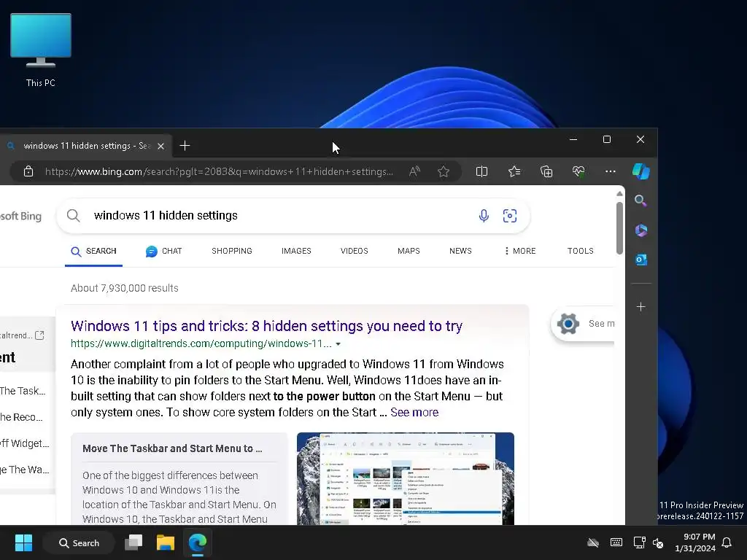
Task: Switch to MAPS results
Action: 409,251
